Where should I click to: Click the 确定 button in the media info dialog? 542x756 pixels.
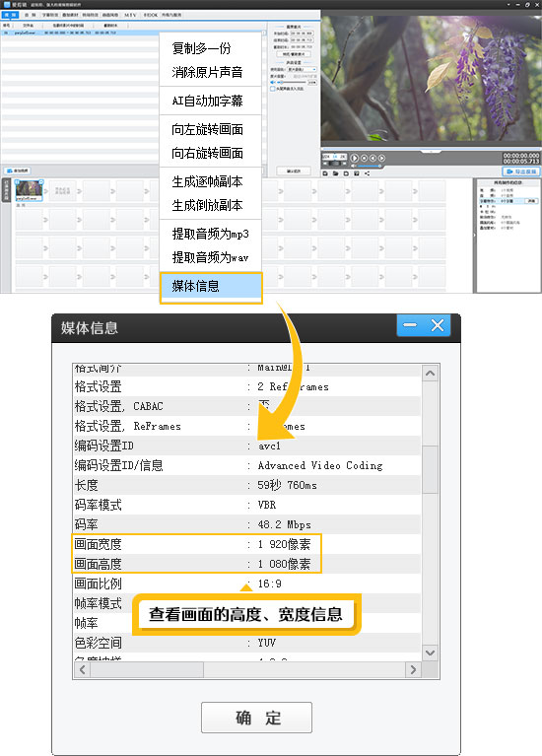pos(256,718)
